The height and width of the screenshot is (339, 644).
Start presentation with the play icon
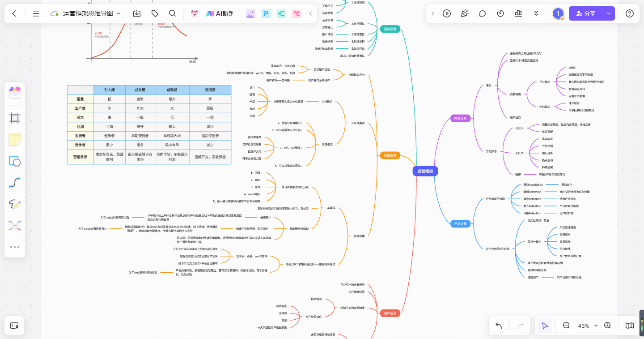pos(447,13)
